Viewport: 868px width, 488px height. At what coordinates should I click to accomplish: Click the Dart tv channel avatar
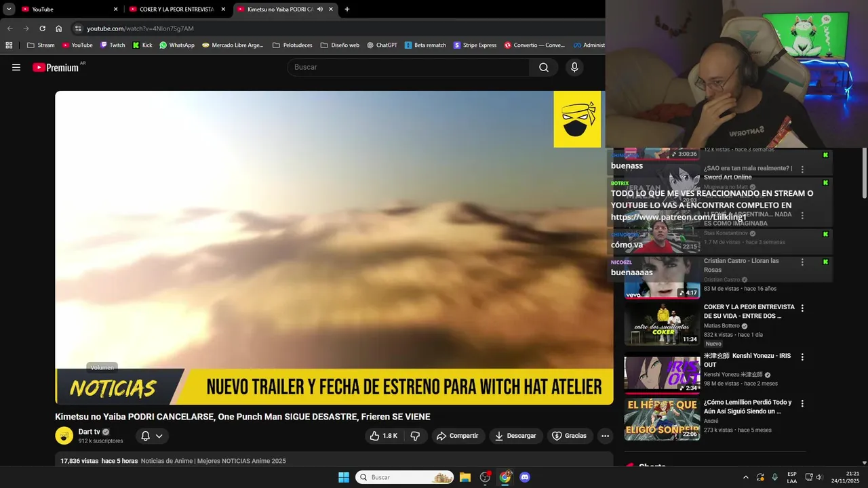coord(64,436)
